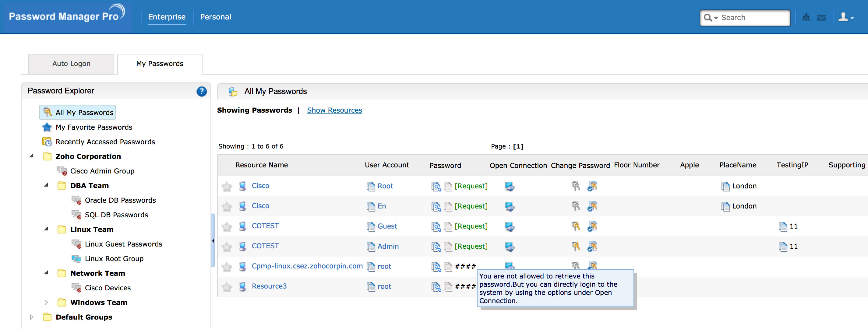The image size is (868, 329).
Task: Click the password history icon for Cisco En
Action: [x=436, y=206]
